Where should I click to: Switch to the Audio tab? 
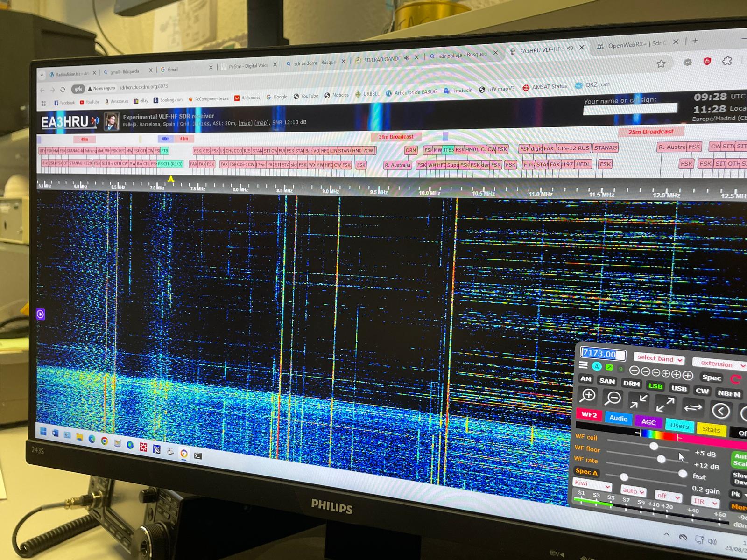tap(618, 418)
